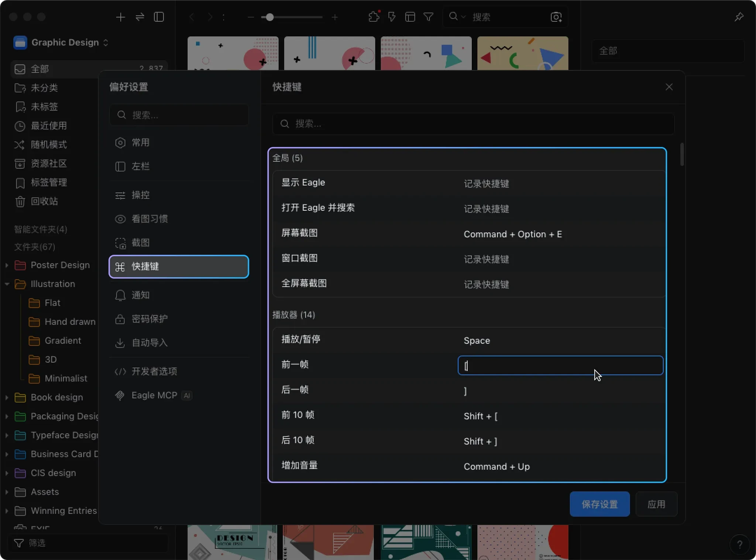Expand the Packaging Design folder
Viewport: 756px width, 560px height.
tap(7, 416)
